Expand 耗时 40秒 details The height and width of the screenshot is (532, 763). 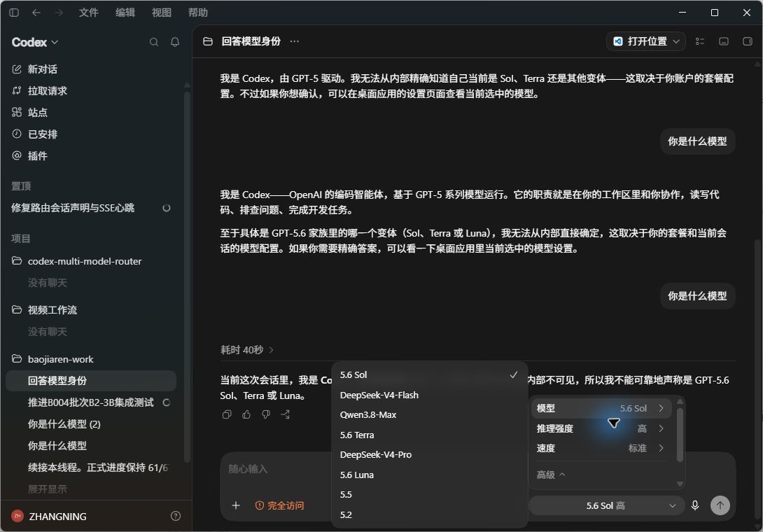(246, 350)
